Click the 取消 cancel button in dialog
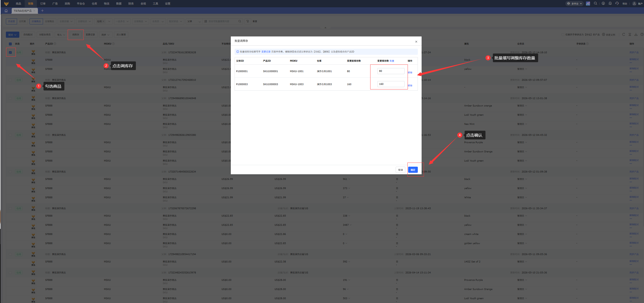This screenshot has height=303, width=644. 400,170
